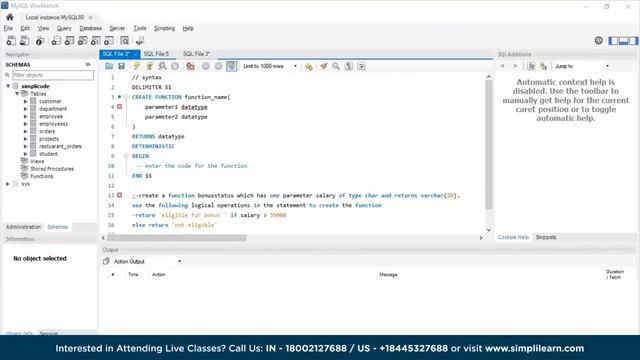The image size is (640, 360).
Task: Save the script with floppy disk icon
Action: (122, 66)
